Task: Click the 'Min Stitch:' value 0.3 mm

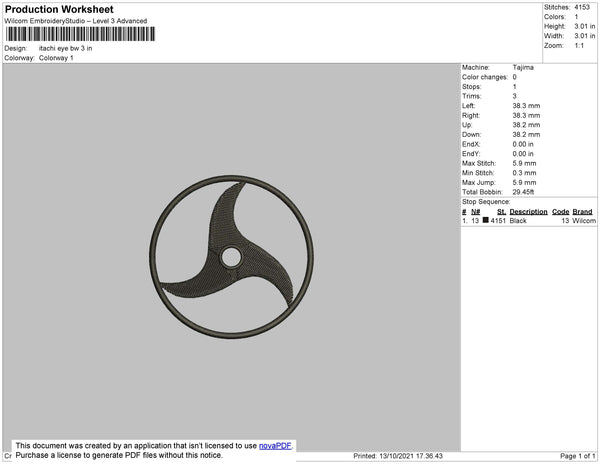Action: [x=525, y=173]
